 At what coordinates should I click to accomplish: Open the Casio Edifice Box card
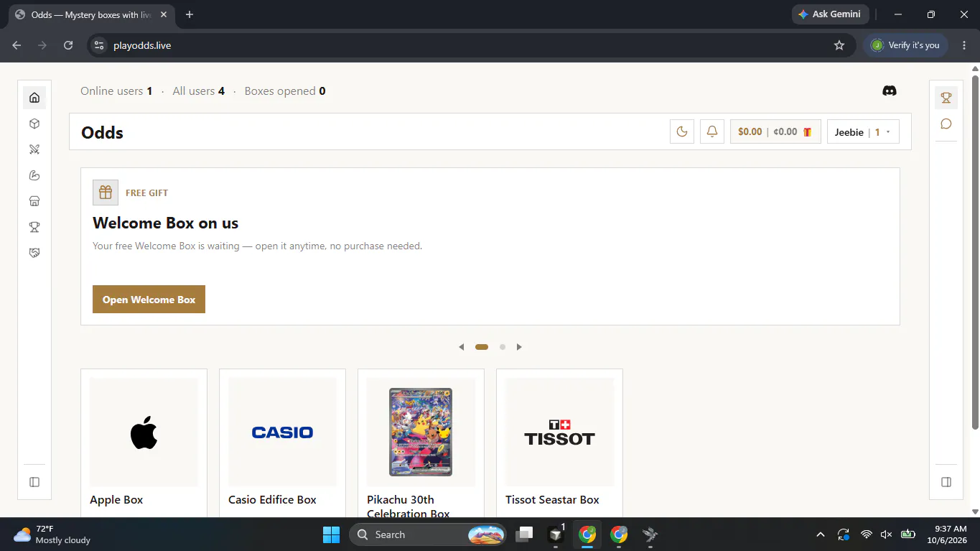282,443
